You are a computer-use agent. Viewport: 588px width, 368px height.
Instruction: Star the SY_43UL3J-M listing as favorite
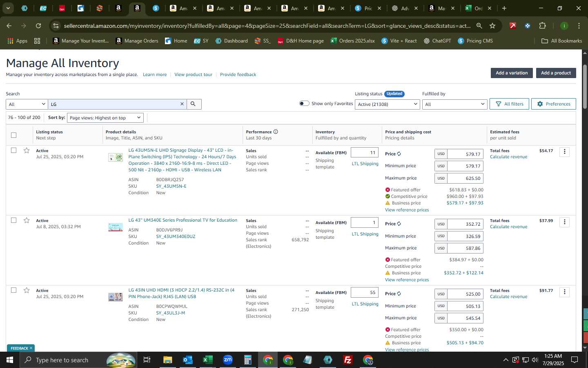(27, 290)
